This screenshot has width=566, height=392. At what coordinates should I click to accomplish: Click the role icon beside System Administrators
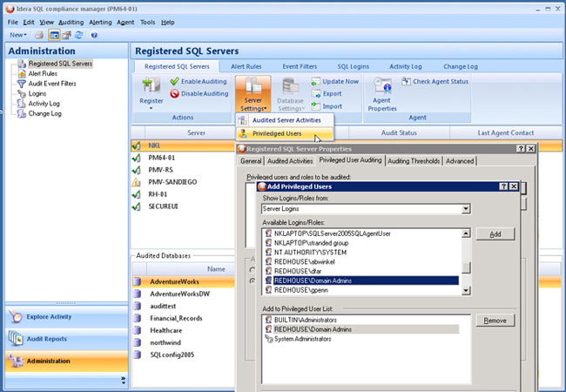point(268,339)
